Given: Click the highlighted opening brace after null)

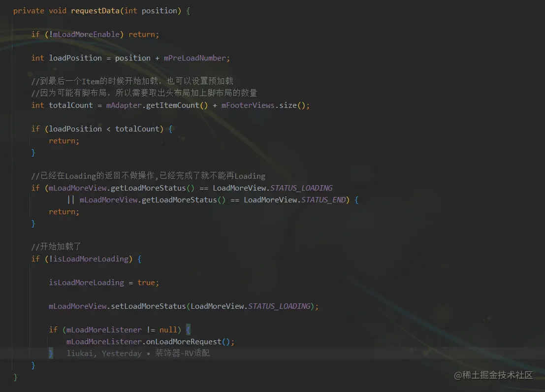Looking at the screenshot, I should point(188,330).
